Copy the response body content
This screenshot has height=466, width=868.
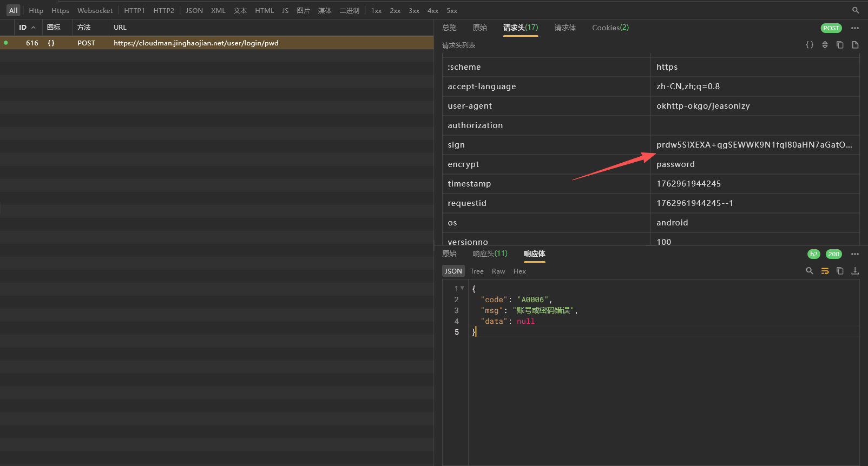click(840, 271)
